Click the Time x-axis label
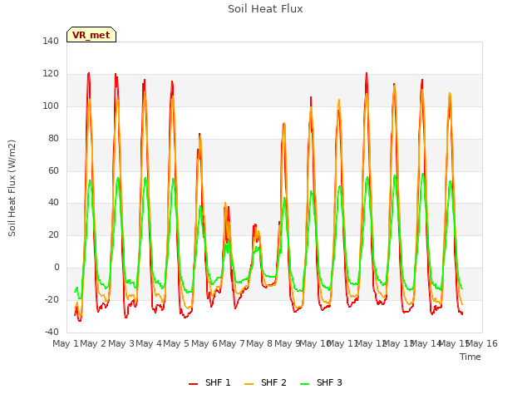 click(470, 357)
